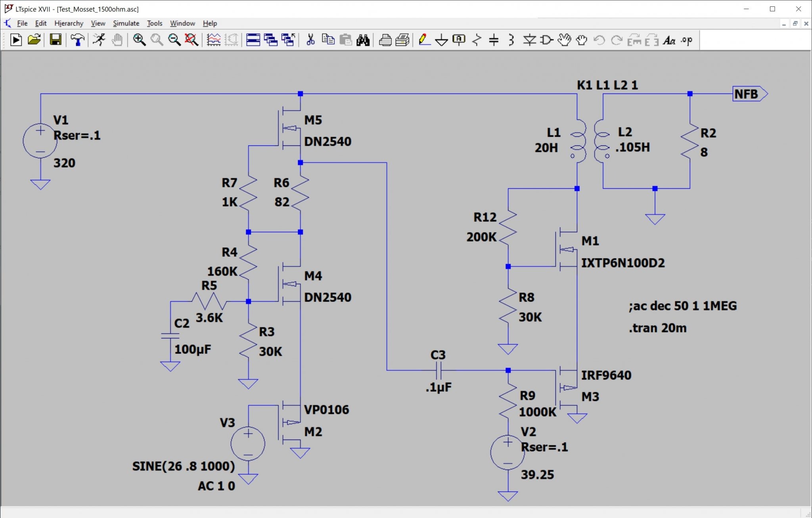
Task: Click the R2 8 ohm load resistor
Action: [690, 141]
